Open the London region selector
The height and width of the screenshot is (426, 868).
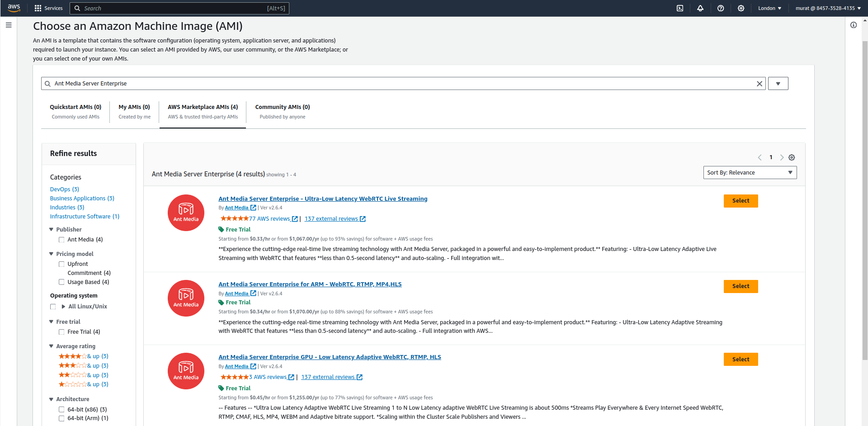tap(769, 8)
